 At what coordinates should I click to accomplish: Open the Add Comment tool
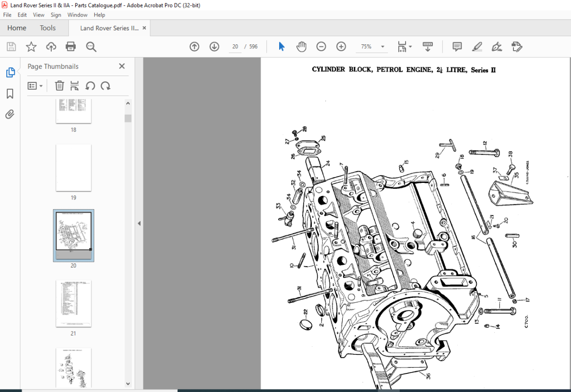(x=456, y=46)
